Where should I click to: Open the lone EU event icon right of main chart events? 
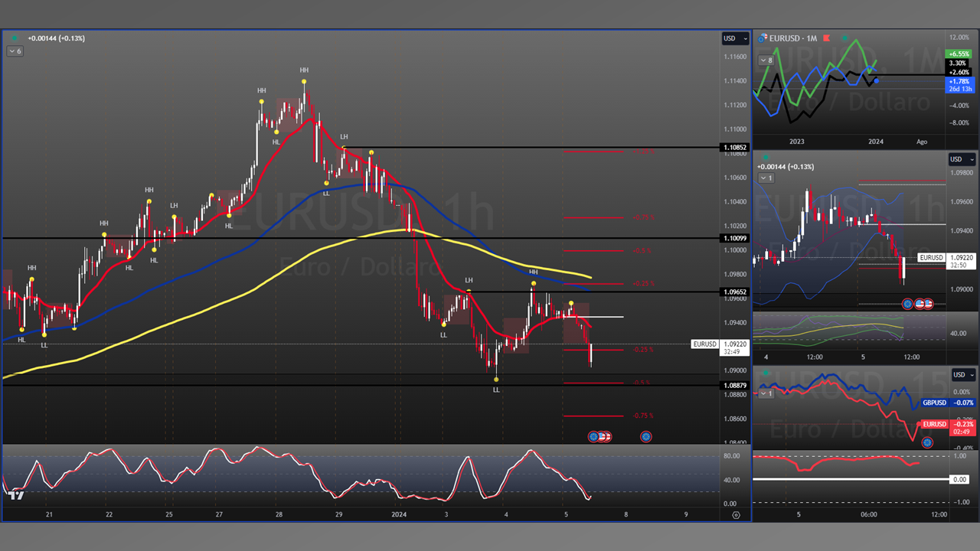[645, 436]
